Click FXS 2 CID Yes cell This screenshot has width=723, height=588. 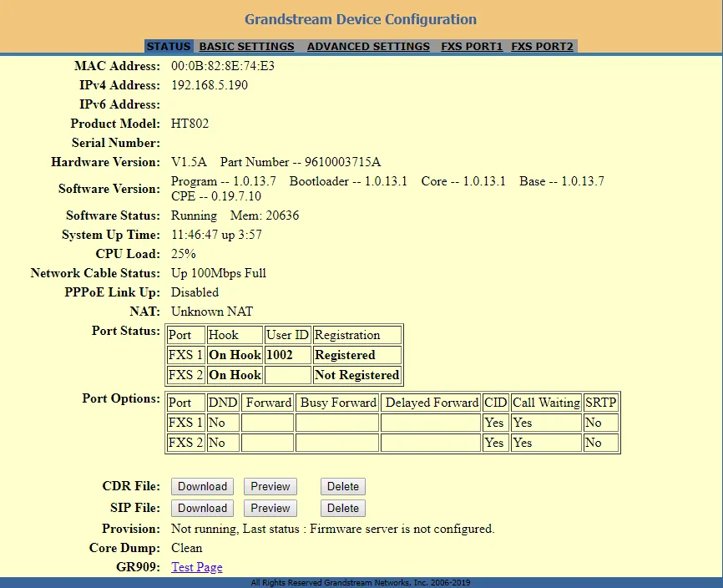(496, 443)
